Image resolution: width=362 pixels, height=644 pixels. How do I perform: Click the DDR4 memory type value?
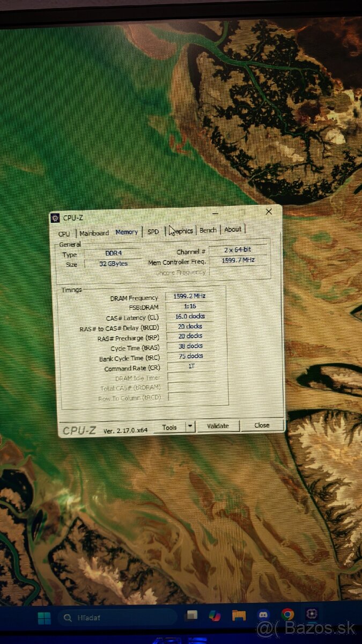point(113,253)
